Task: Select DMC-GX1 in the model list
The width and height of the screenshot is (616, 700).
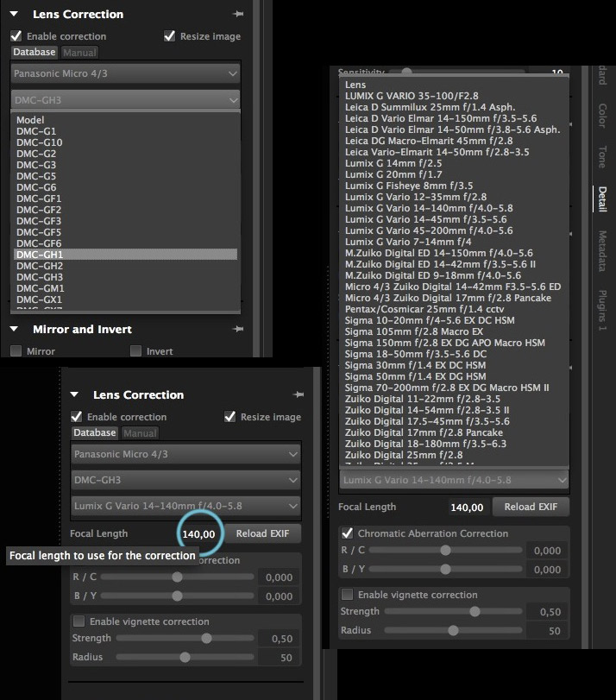Action: [x=125, y=300]
